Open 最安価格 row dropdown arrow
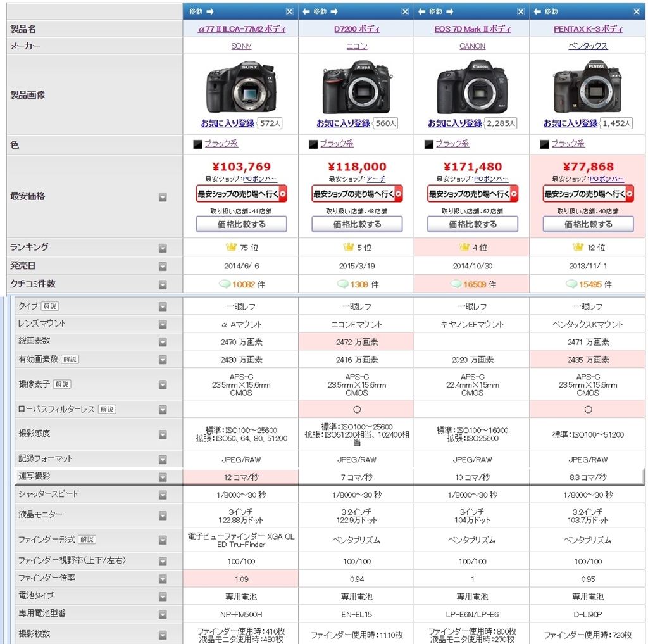The image size is (648, 644). [163, 198]
